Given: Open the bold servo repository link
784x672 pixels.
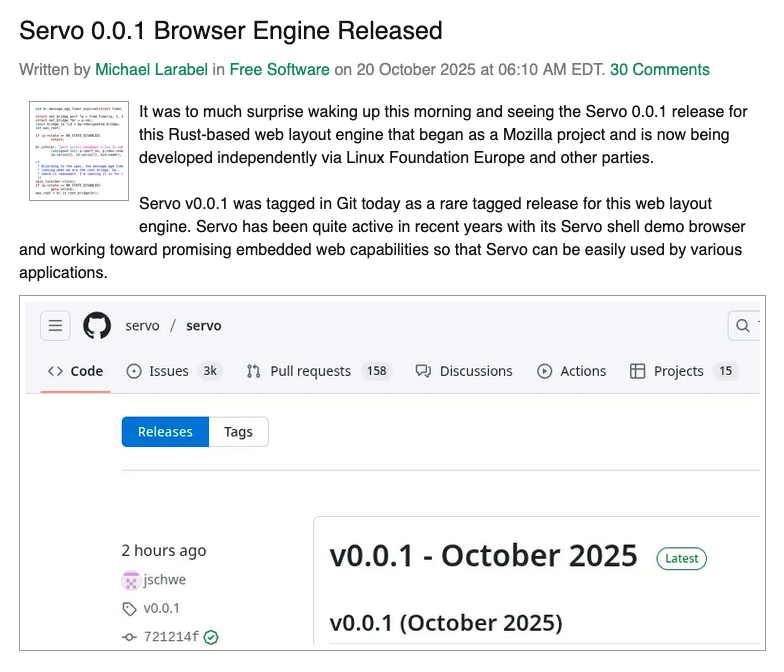Looking at the screenshot, I should pyautogui.click(x=204, y=326).
